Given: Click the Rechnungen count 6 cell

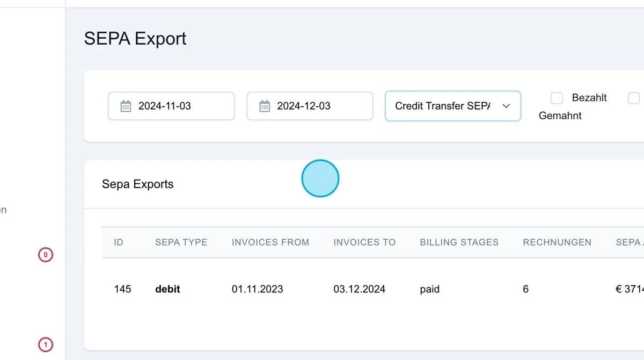Looking at the screenshot, I should point(525,289).
